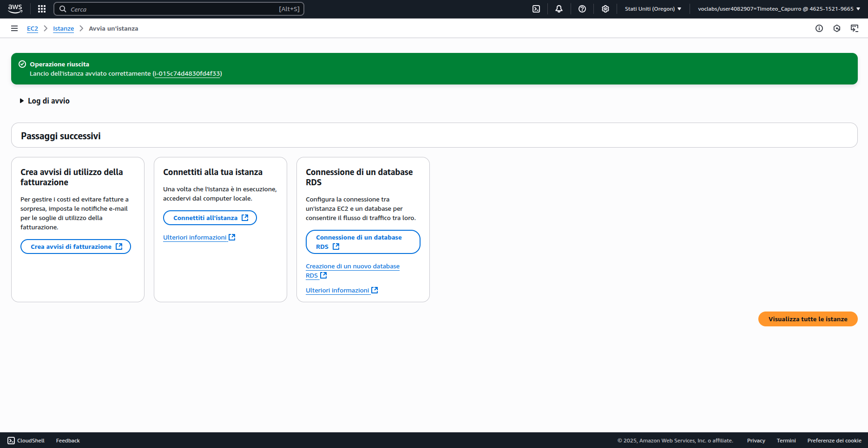Open Ulteriori informazioni under RDS card
Viewport: 868px width, 448px height.
pos(342,290)
